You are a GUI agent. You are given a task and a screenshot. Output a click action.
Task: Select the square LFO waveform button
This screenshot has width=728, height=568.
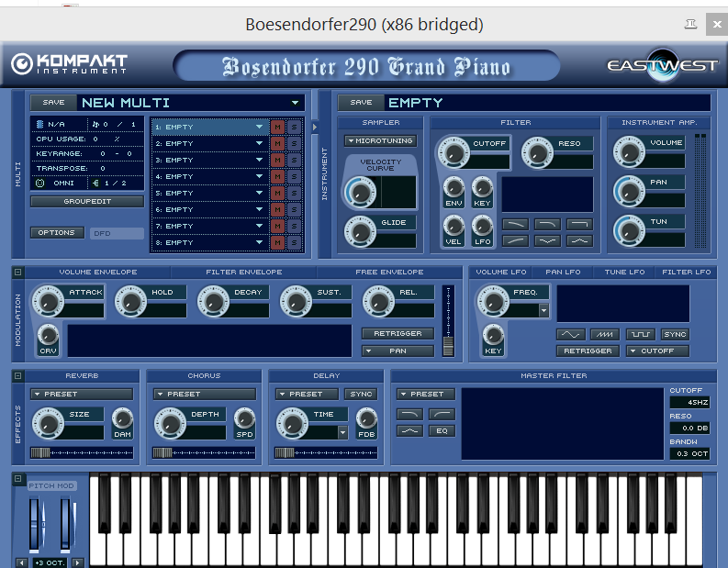point(641,334)
